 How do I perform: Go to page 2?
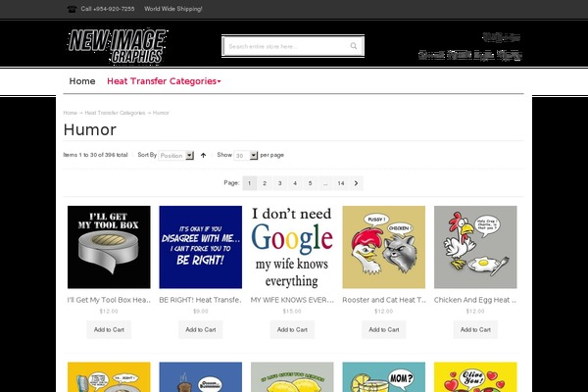(x=265, y=183)
